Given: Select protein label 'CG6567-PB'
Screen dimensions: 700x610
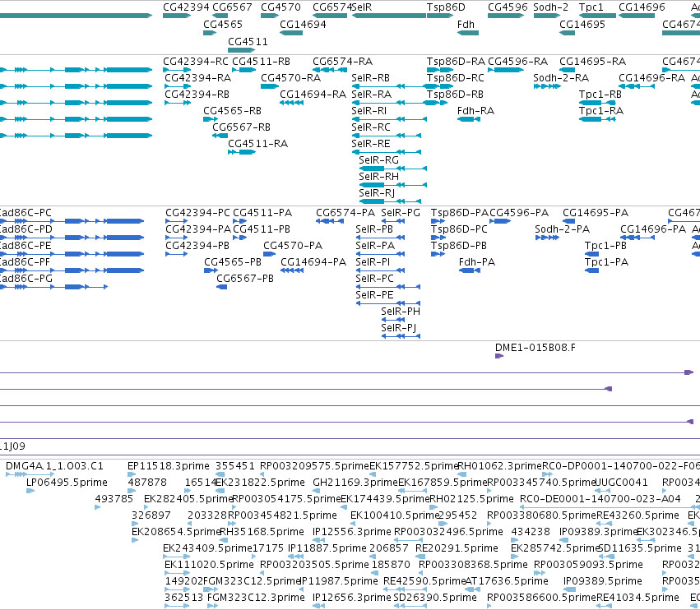Looking at the screenshot, I should (245, 279).
